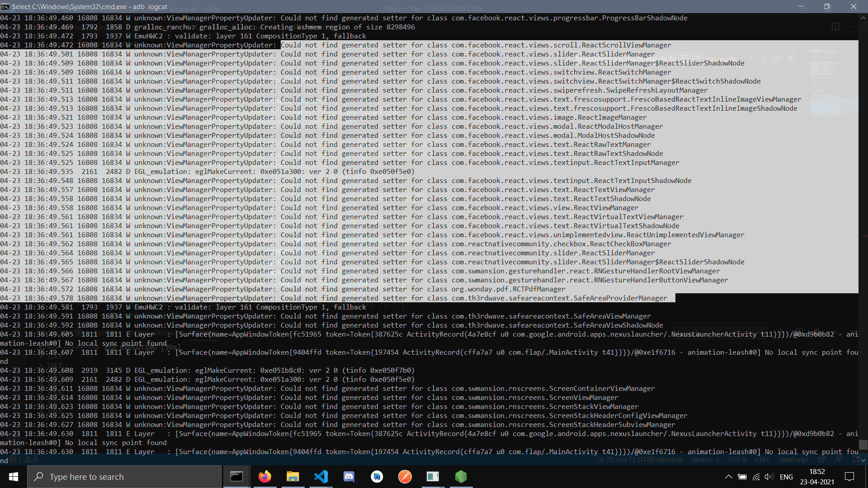Switch to Firefox in the taskbar
This screenshot has width=868, height=488.
pyautogui.click(x=265, y=477)
